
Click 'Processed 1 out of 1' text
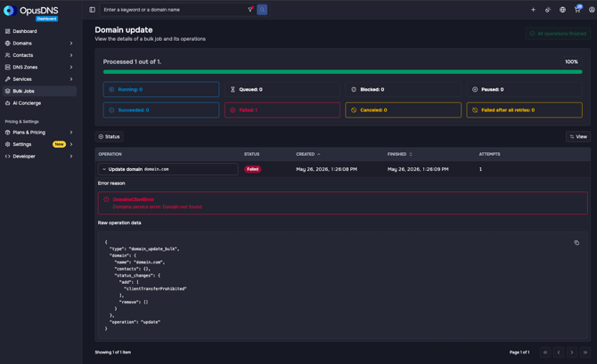(x=132, y=61)
